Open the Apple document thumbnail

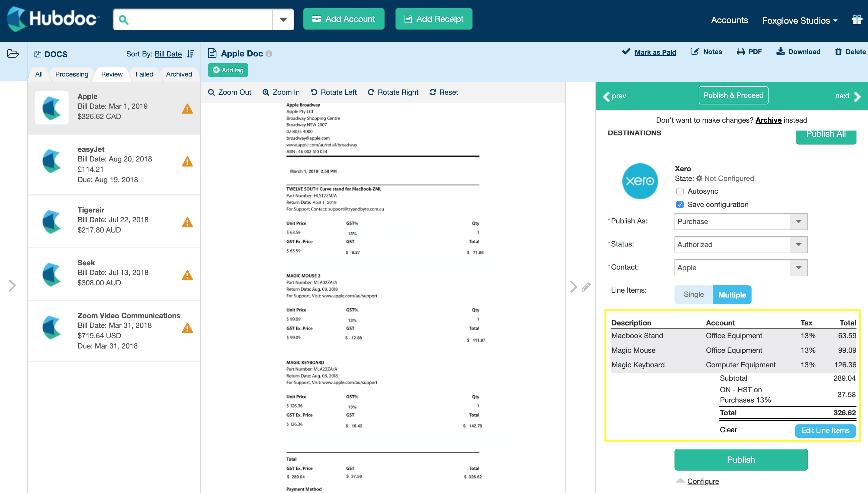coord(52,108)
